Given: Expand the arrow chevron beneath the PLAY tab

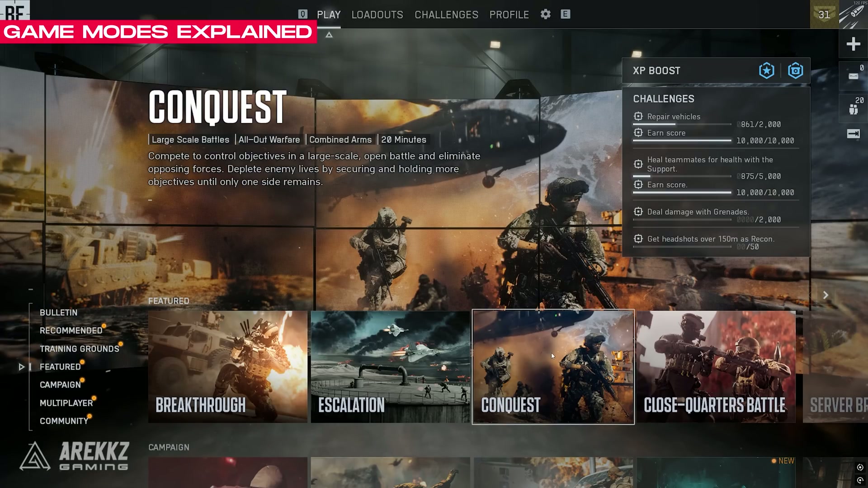Looking at the screenshot, I should pyautogui.click(x=329, y=34).
